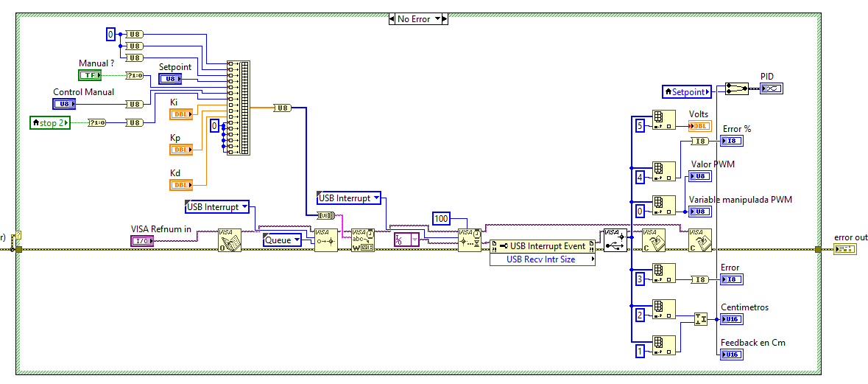Viewport: 868px width, 384px height.
Task: Click the VISA USB Get Interrupt Data node
Action: pos(615,240)
